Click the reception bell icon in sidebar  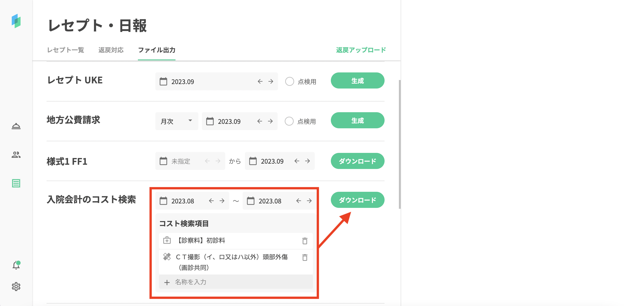coord(16,126)
